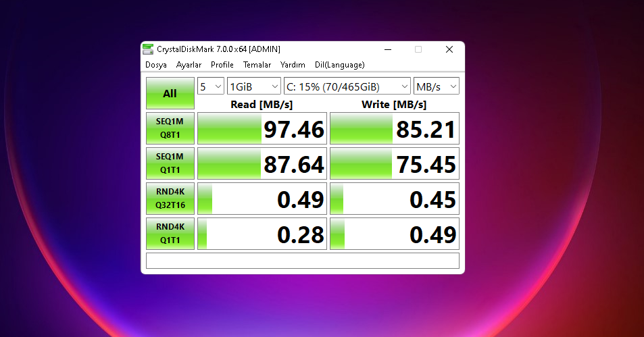Open the Yardım menu
Screen dimensions: 644x337
[293, 65]
